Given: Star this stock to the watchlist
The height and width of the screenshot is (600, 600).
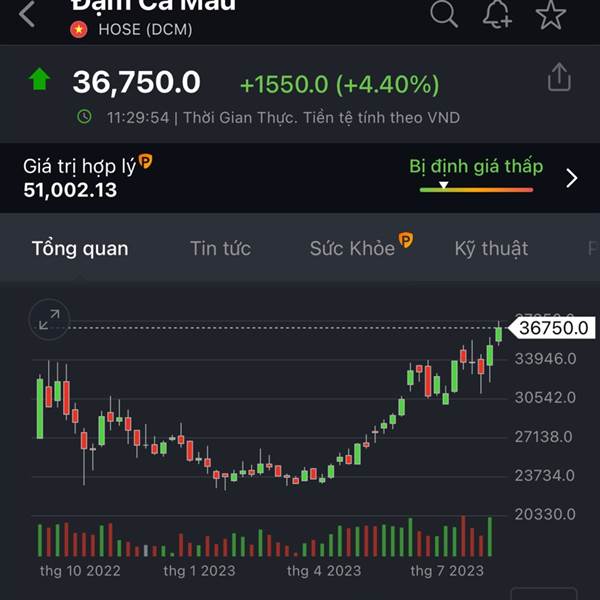Looking at the screenshot, I should pyautogui.click(x=550, y=13).
